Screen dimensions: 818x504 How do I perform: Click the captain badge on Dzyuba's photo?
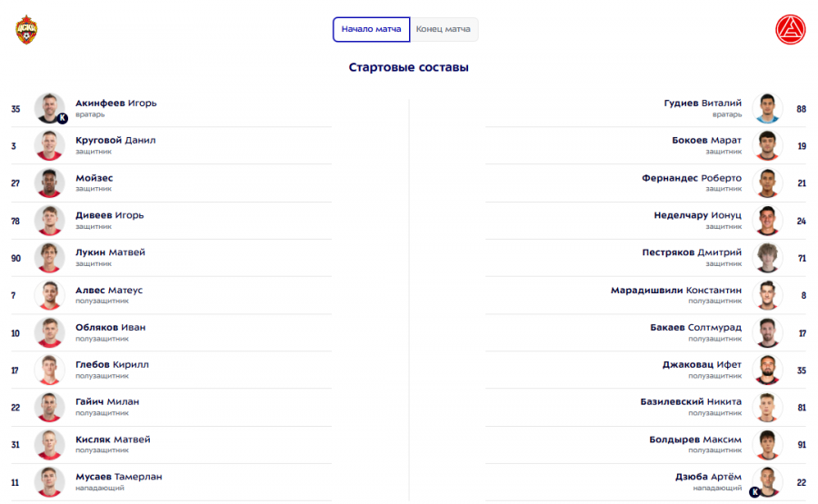tap(754, 492)
